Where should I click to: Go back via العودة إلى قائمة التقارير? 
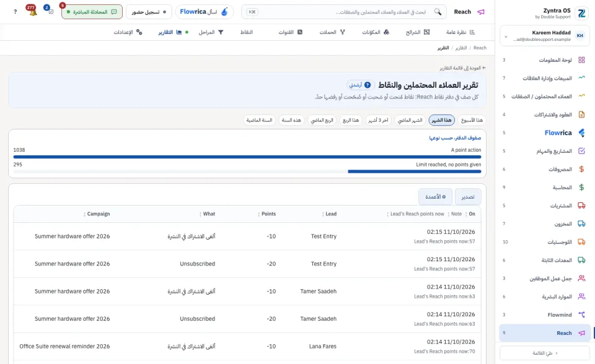pyautogui.click(x=463, y=68)
